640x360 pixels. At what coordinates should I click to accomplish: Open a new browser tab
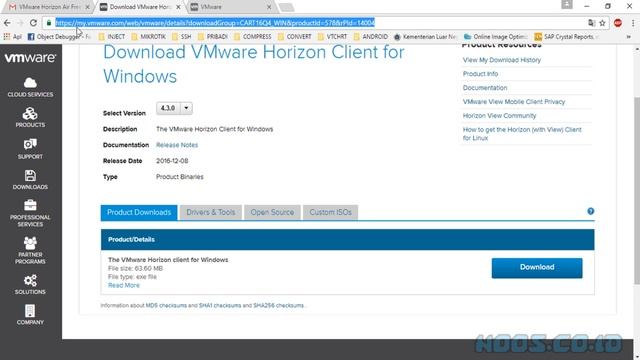286,7
